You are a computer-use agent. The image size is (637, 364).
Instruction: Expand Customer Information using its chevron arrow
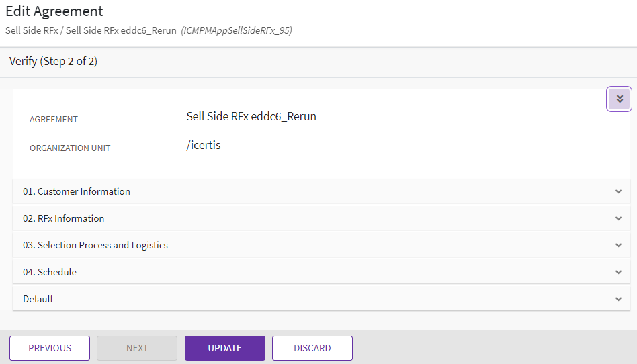point(618,191)
